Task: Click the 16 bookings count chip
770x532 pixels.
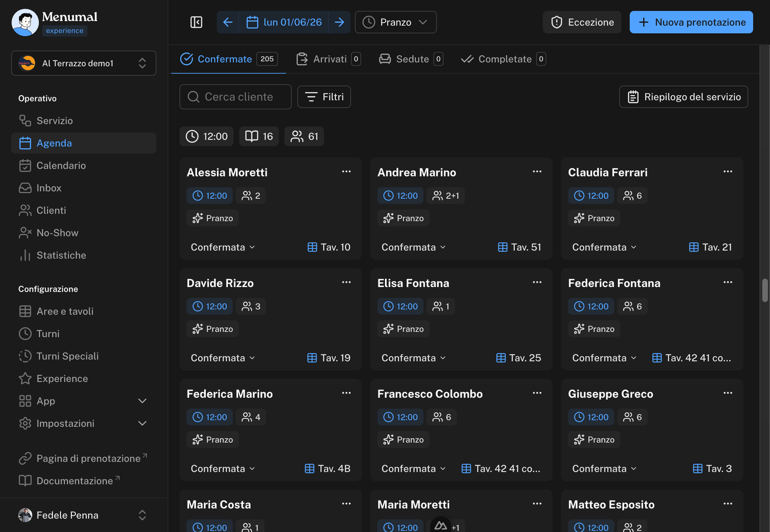Action: (x=259, y=136)
